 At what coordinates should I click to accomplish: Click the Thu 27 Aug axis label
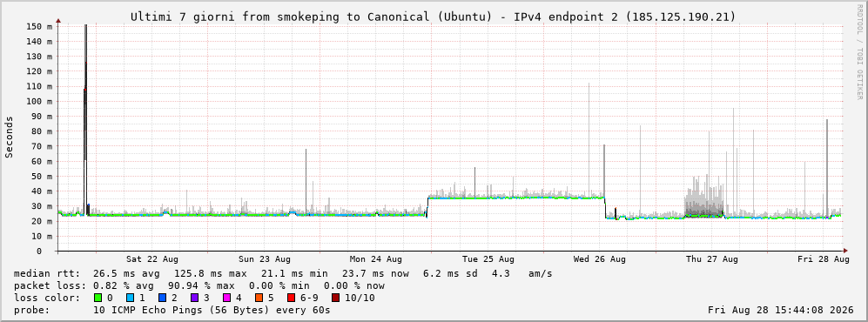712,259
